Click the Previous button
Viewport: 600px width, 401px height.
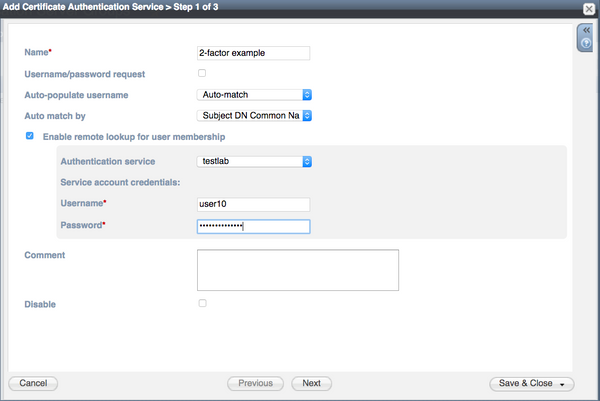(x=256, y=383)
